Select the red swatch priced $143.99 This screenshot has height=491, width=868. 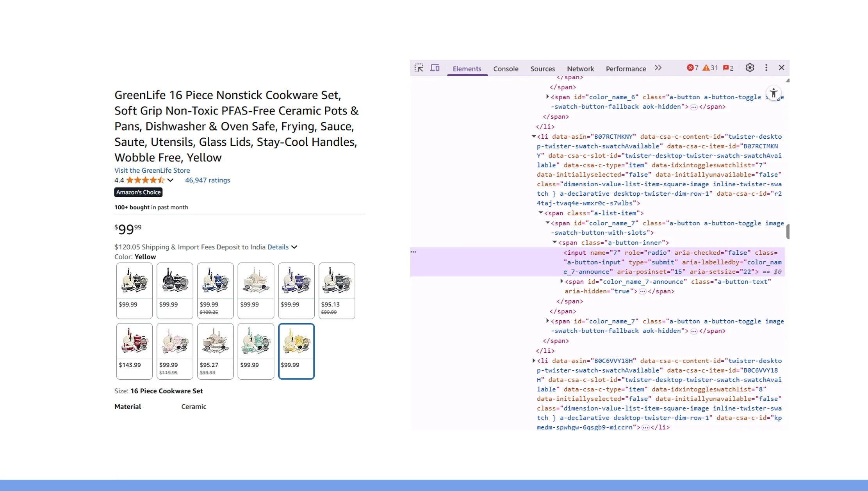click(134, 351)
